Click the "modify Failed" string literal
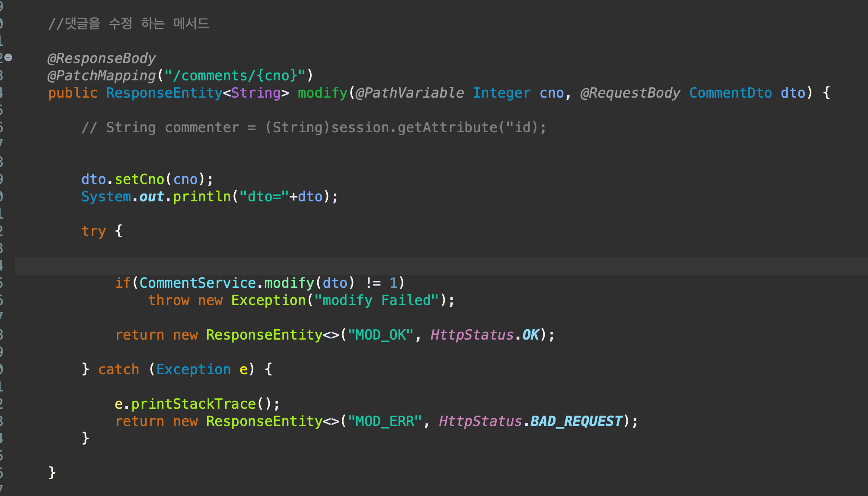The width and height of the screenshot is (868, 496). click(376, 300)
